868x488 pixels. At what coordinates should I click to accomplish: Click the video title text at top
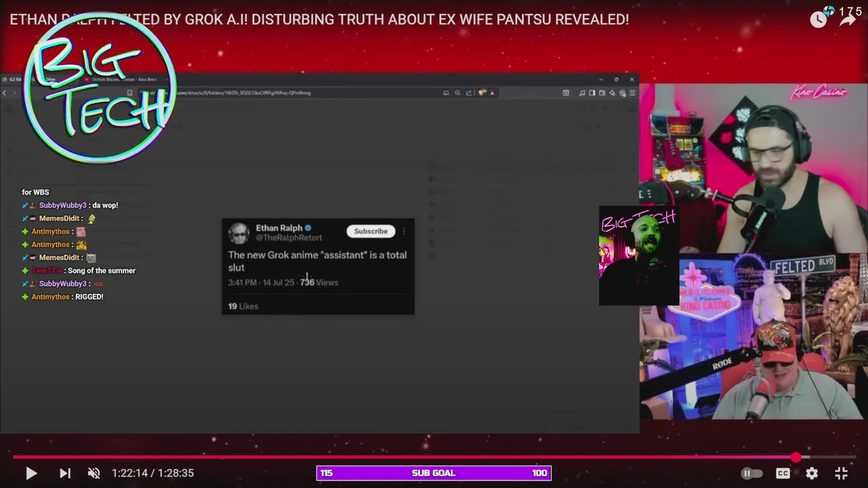[x=319, y=20]
